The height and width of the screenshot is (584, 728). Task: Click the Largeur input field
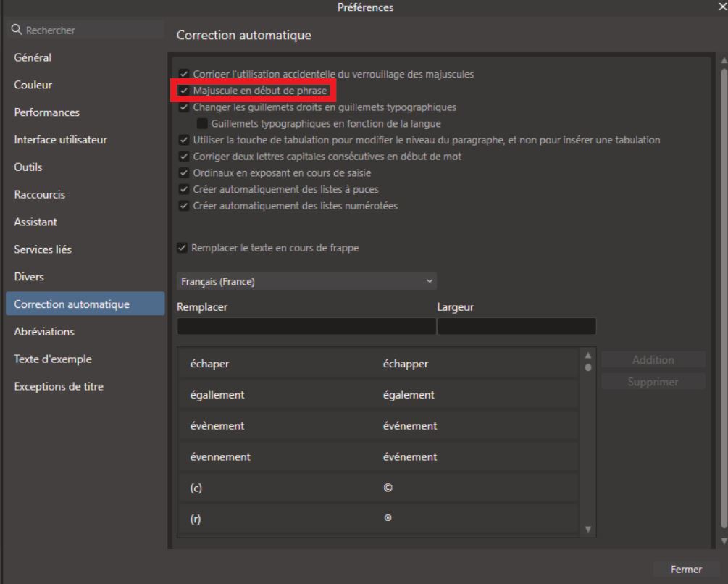[516, 326]
